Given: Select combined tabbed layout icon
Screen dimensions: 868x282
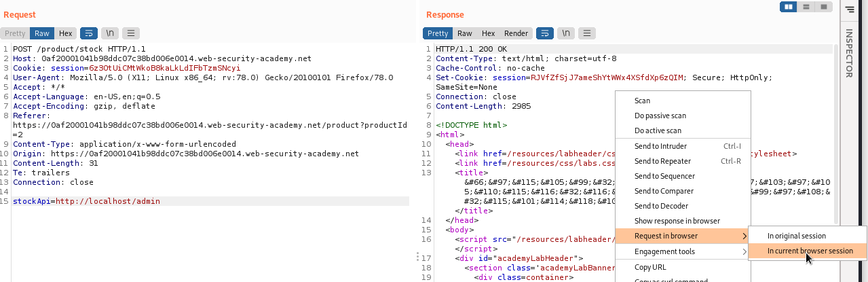Looking at the screenshot, I should (823, 7).
